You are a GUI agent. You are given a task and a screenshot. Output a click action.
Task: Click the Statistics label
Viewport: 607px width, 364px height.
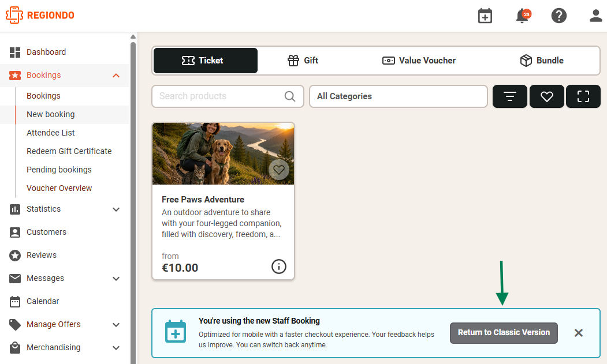point(43,209)
